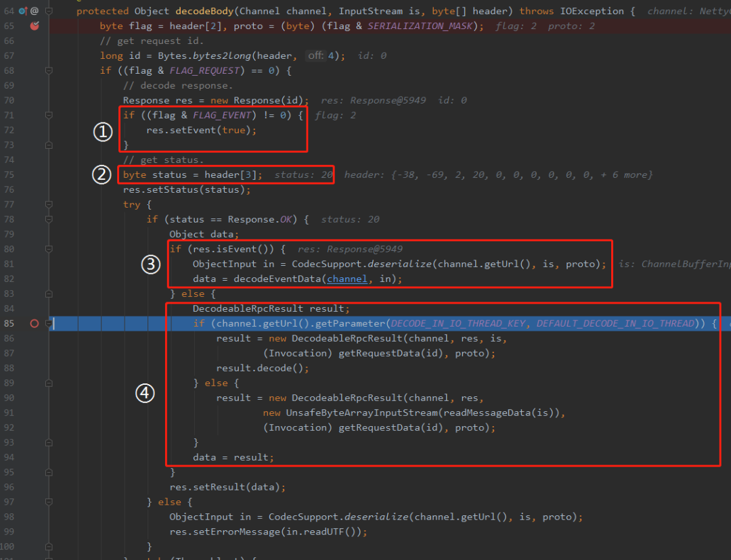This screenshot has width=731, height=560.
Task: Fold the res.isEvent() block at line 80
Action: [x=49, y=249]
